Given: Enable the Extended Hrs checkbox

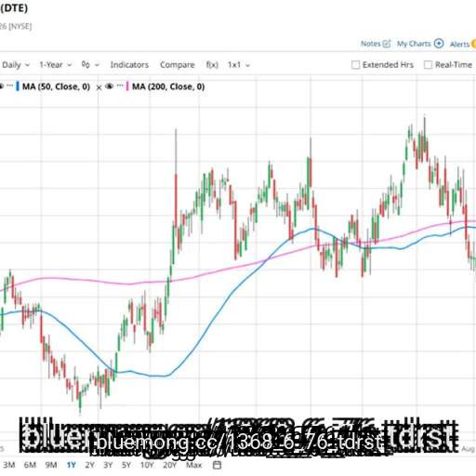Looking at the screenshot, I should (x=356, y=65).
